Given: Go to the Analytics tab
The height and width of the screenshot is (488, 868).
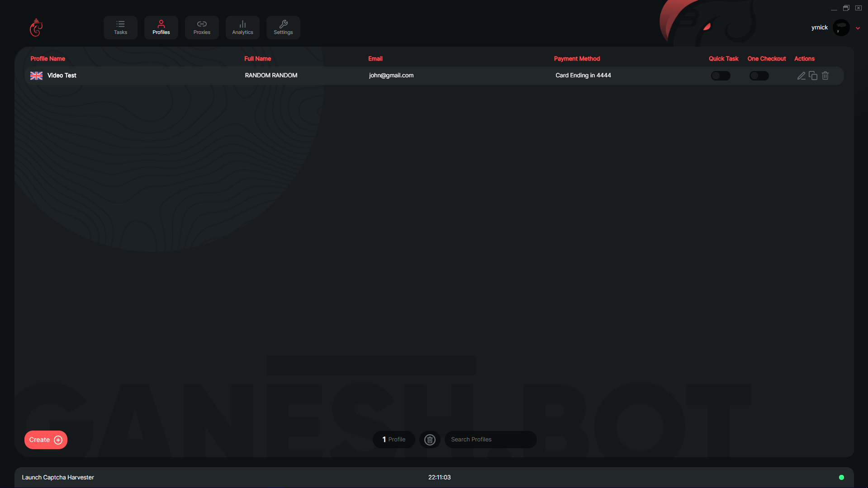Looking at the screenshot, I should tap(242, 28).
